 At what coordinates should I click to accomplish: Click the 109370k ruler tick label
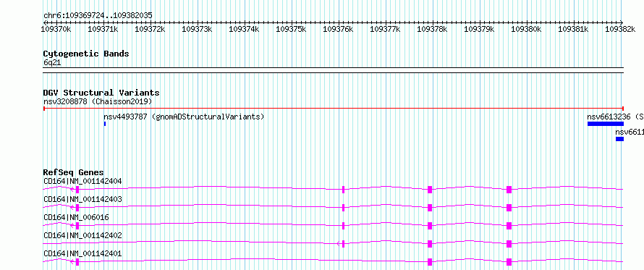[56, 29]
